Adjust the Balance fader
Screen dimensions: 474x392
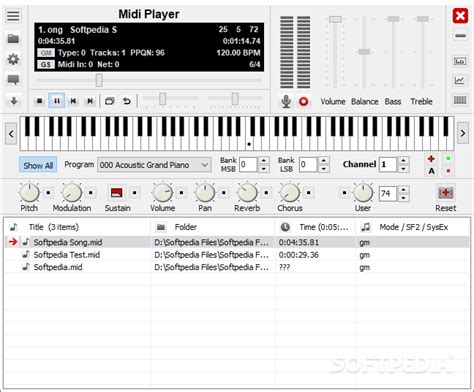364,52
